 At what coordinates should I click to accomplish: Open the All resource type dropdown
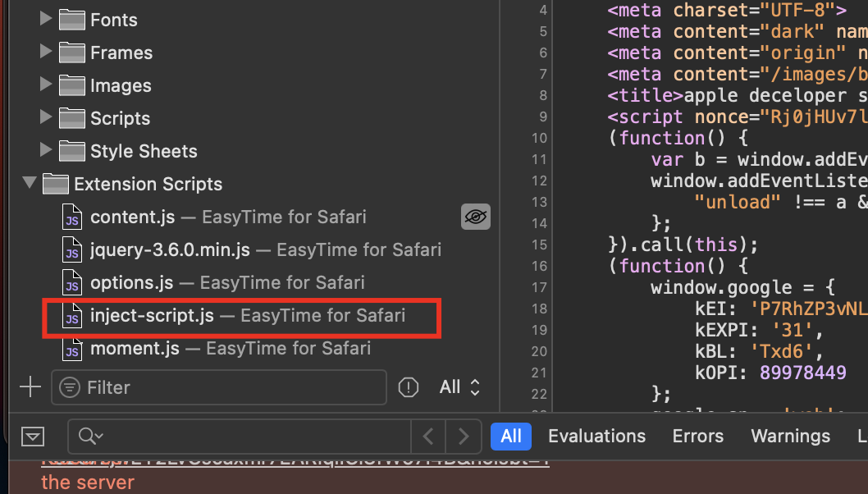[x=459, y=387]
